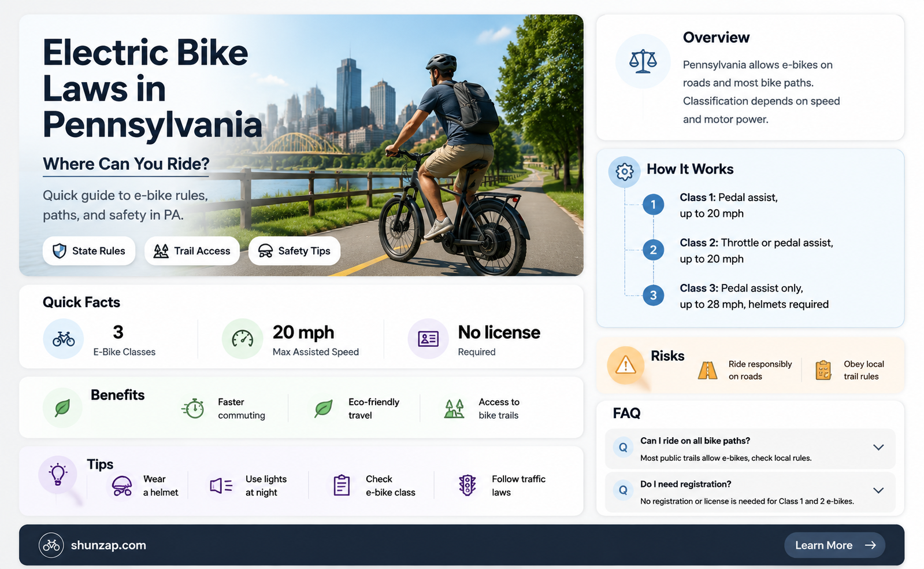Viewport: 924px width, 569px height.
Task: Click the 'Obey local trail rules' text
Action: [863, 370]
